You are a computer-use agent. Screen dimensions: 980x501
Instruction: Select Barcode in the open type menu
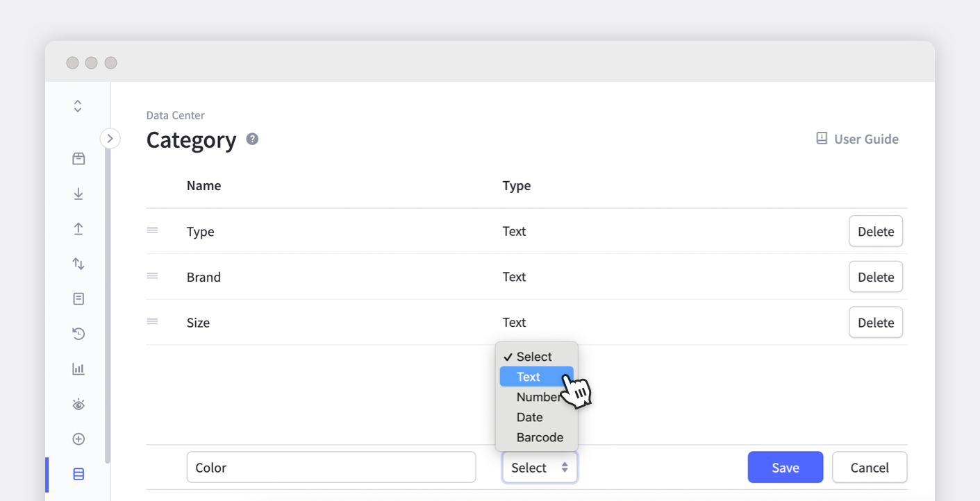[540, 437]
